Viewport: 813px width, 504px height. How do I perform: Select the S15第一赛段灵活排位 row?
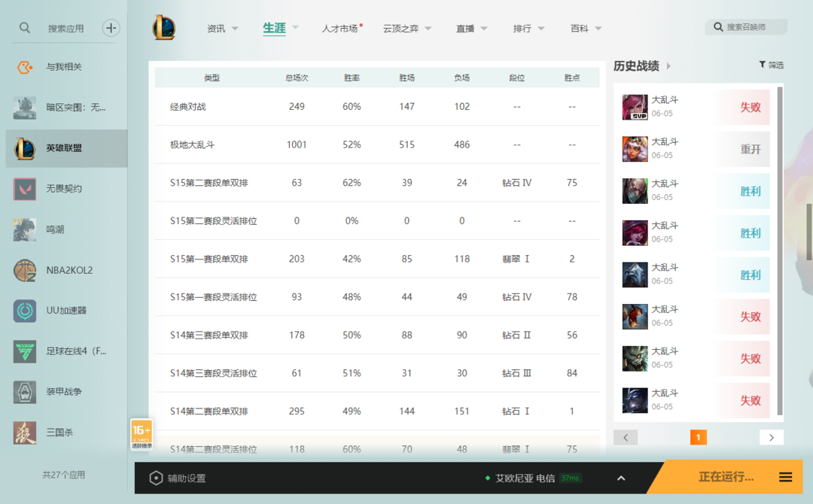pos(377,297)
